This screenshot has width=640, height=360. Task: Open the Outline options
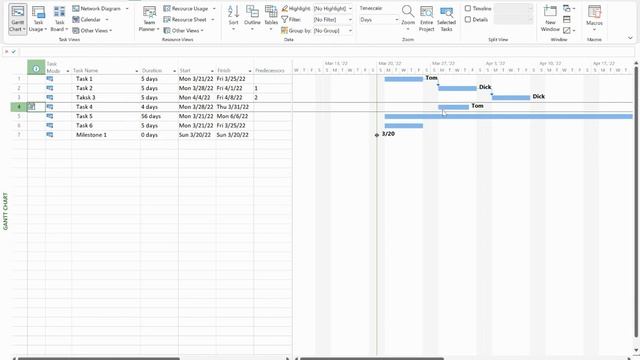point(252,18)
